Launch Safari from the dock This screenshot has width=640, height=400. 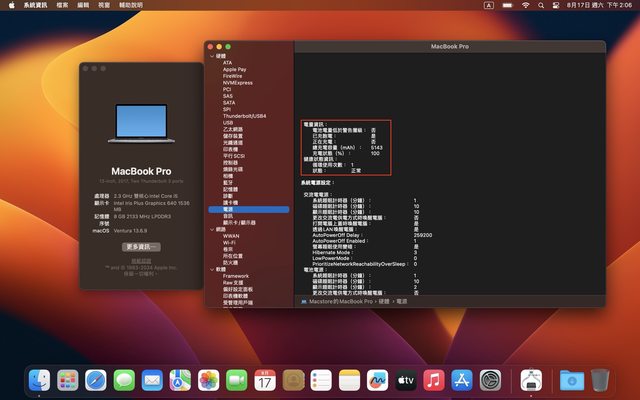tap(96, 380)
